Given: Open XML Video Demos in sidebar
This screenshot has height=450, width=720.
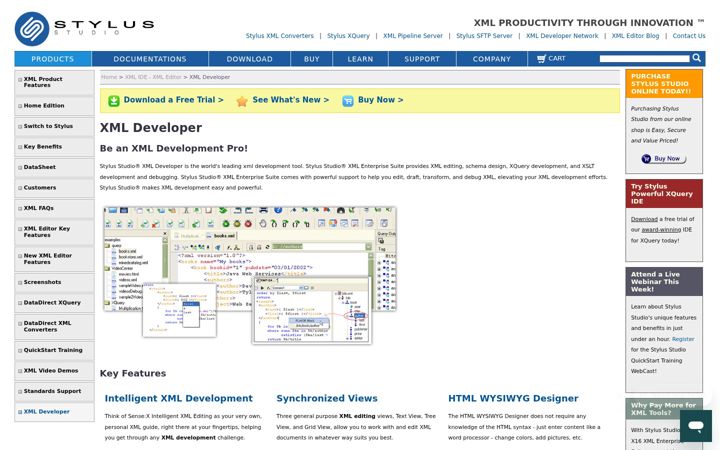Looking at the screenshot, I should tap(54, 371).
